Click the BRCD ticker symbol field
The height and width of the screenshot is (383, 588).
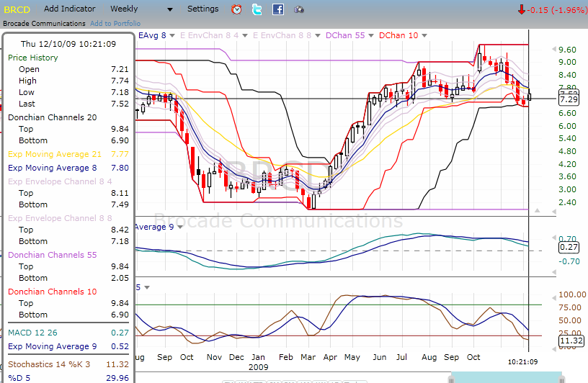[17, 10]
